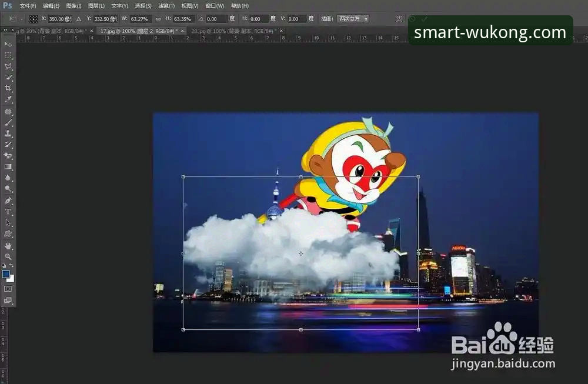Click the Y position field

tap(105, 19)
